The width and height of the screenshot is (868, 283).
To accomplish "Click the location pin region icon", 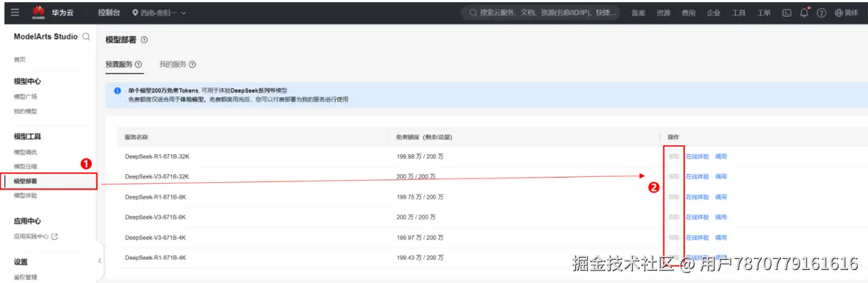I will pyautogui.click(x=135, y=13).
